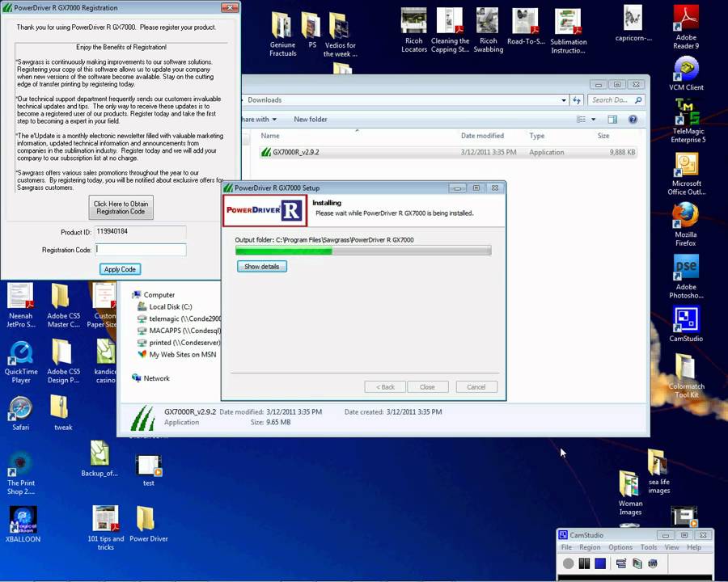Viewport: 728px width, 582px height.
Task: Select the telemagic network drive
Action: [179, 318]
